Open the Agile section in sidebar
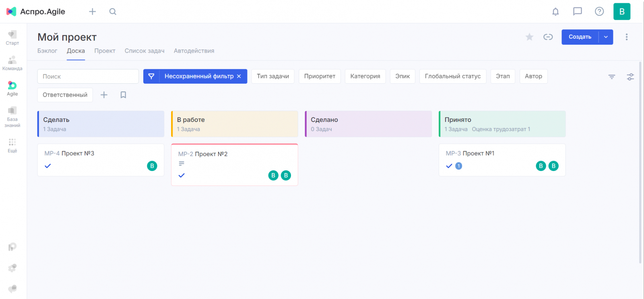Viewport: 644px width, 299px height. coord(12,89)
